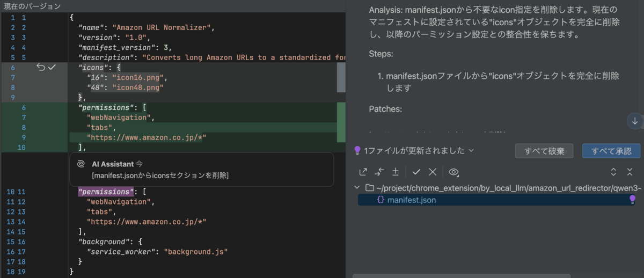Click the highlighted "permissions" key in purple
This screenshot has height=278, width=644.
tap(105, 192)
